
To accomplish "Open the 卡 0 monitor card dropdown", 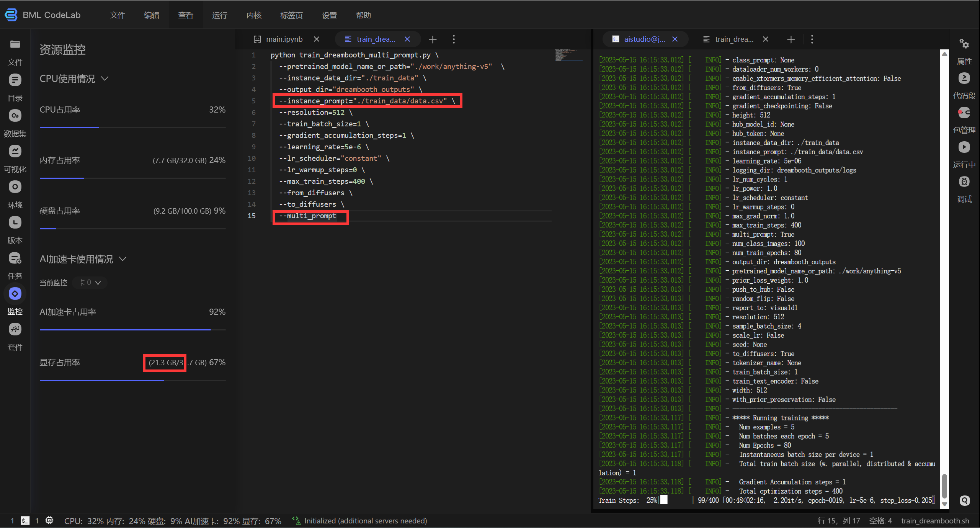I will point(90,283).
